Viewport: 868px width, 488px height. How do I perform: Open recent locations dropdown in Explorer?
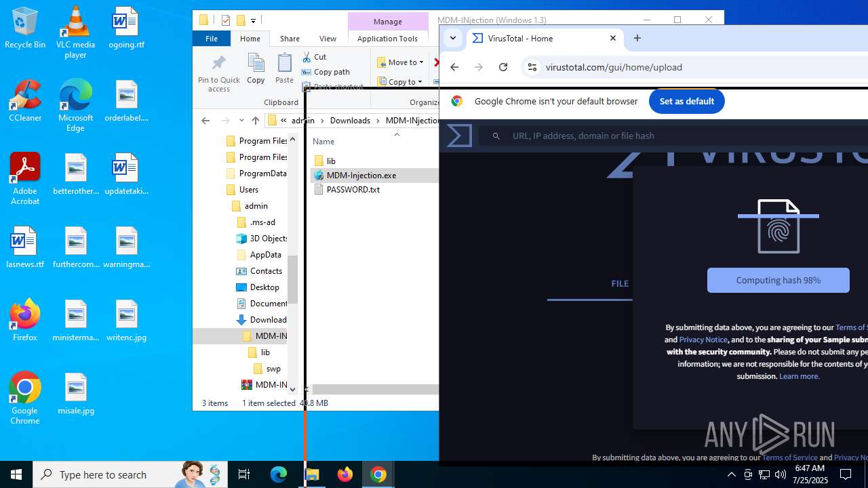click(241, 121)
